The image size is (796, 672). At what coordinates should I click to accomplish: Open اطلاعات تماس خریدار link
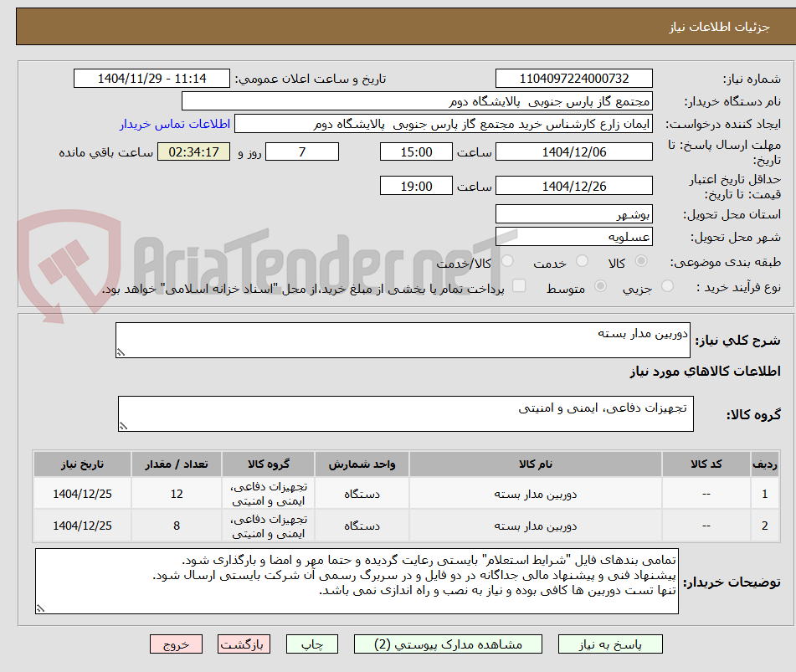pyautogui.click(x=175, y=124)
